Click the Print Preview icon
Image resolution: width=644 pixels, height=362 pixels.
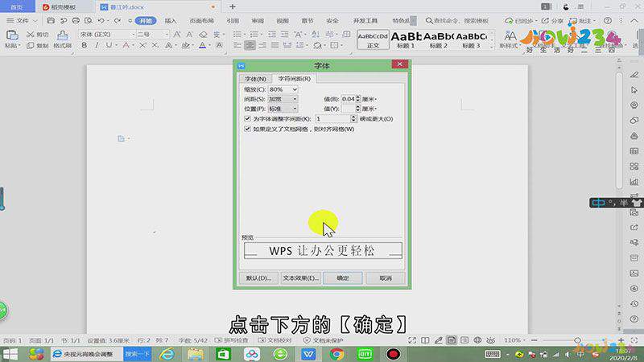(x=89, y=21)
